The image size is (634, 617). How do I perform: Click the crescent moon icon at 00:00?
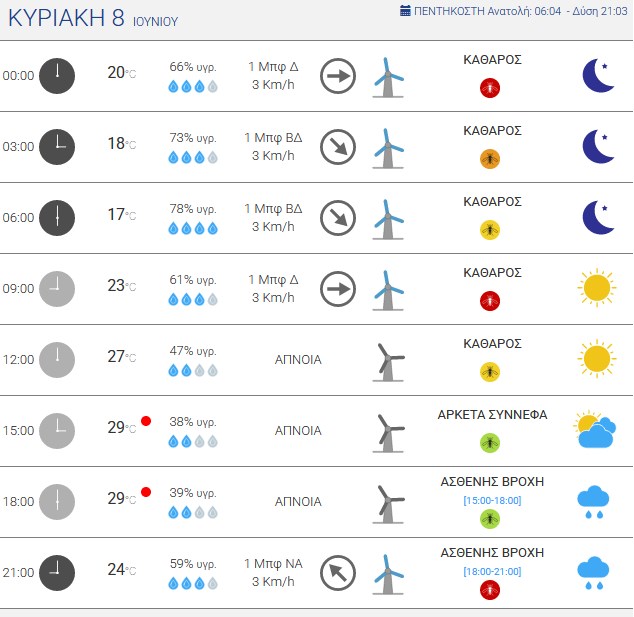click(x=598, y=76)
